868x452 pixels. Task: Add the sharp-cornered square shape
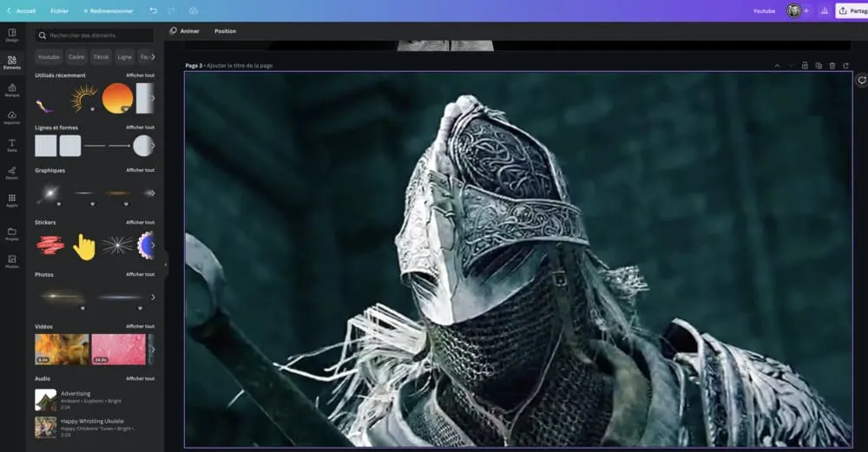point(46,146)
